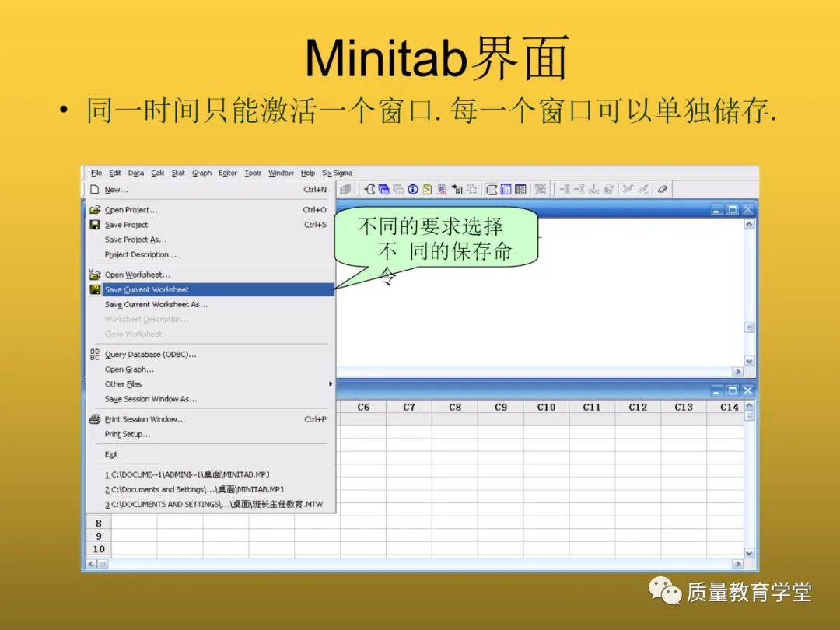
Task: Select worksheet row 10 header
Action: 99,549
